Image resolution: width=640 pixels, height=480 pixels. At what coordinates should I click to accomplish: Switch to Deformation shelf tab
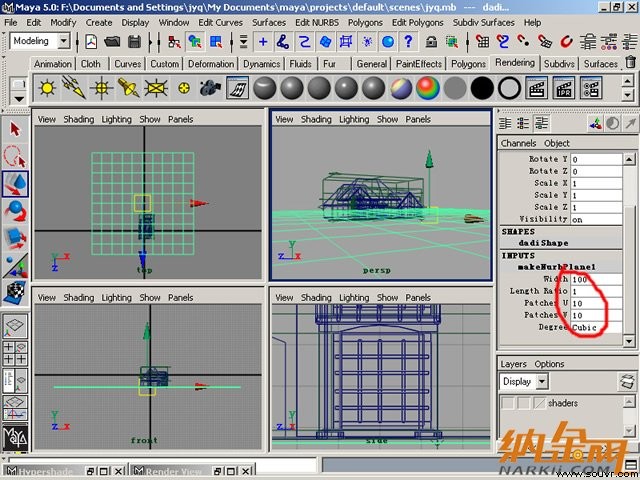(x=211, y=64)
